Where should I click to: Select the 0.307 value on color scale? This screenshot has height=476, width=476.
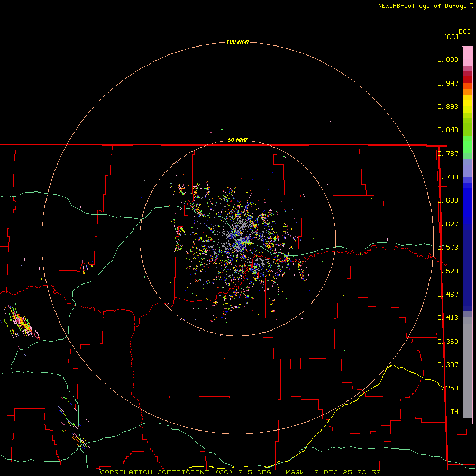448,365
